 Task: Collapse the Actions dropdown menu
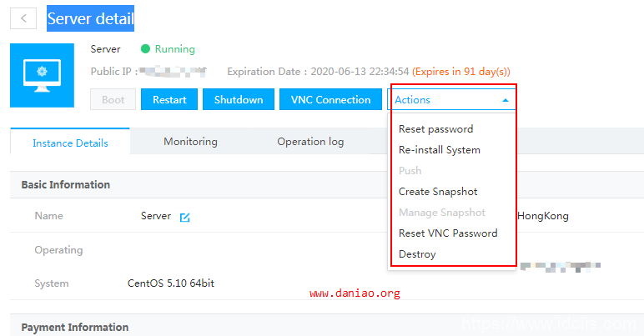click(450, 100)
